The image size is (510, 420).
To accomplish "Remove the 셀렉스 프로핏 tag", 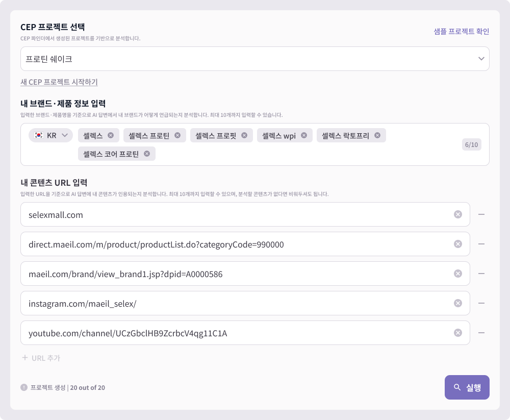I will [244, 135].
